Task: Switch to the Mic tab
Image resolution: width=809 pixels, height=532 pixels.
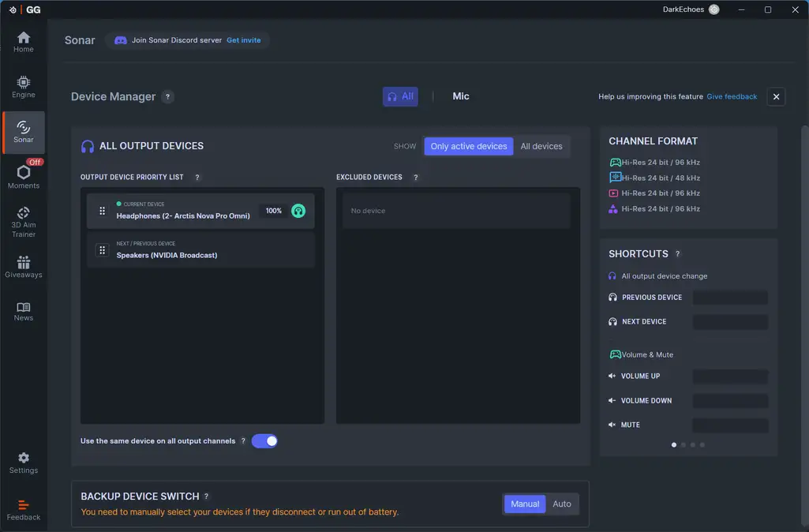Action: [461, 96]
